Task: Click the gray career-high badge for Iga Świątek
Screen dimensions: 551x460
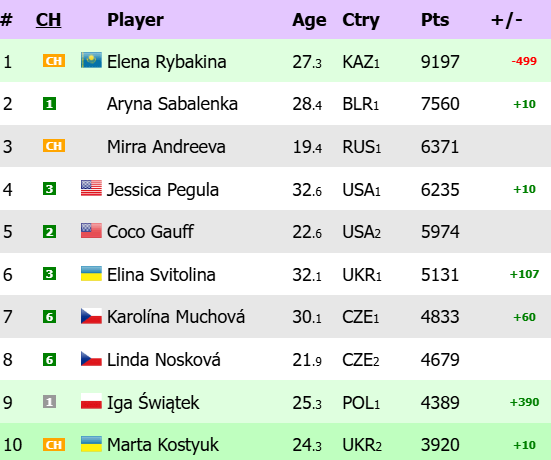Action: 50,401
